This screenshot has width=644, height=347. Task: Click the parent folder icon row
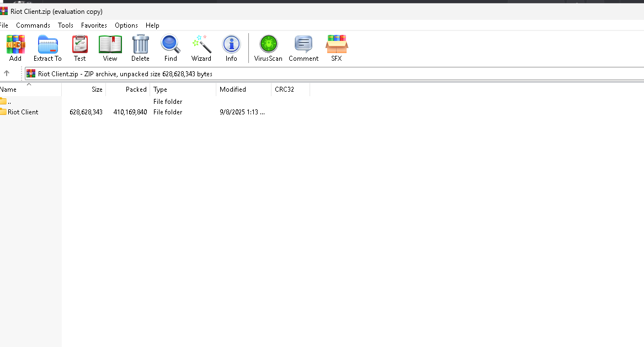(x=4, y=101)
